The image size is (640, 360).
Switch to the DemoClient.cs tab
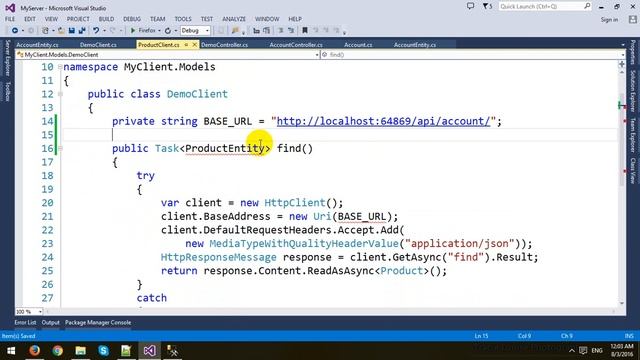pyautogui.click(x=98, y=45)
